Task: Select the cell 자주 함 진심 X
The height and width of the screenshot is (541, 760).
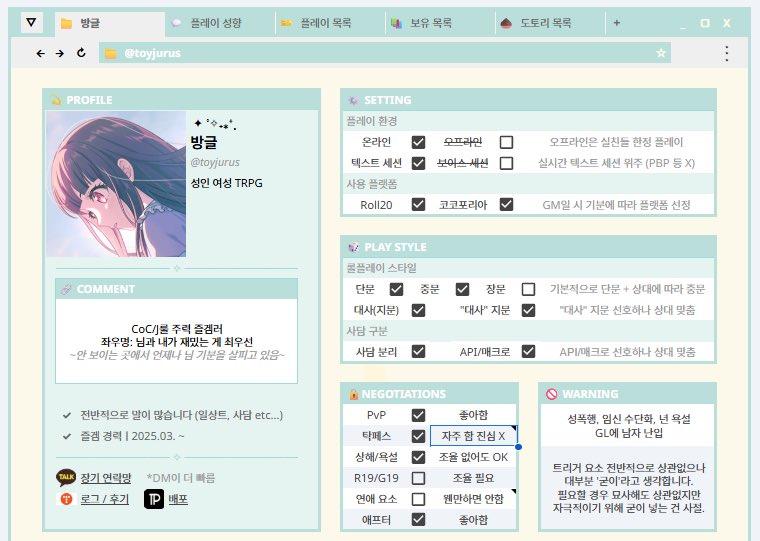Action: (x=474, y=436)
